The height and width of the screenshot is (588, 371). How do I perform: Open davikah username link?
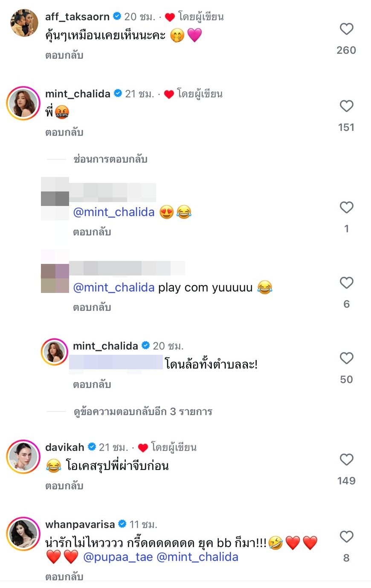65,447
